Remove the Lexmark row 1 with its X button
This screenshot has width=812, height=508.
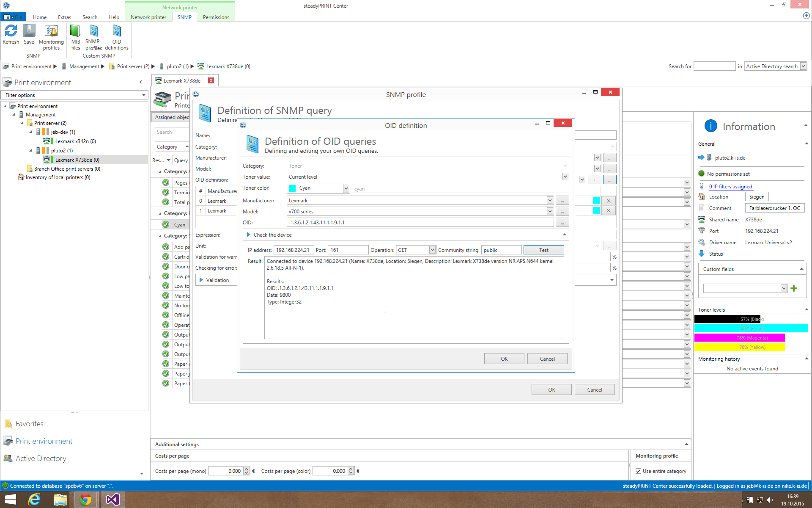point(609,211)
